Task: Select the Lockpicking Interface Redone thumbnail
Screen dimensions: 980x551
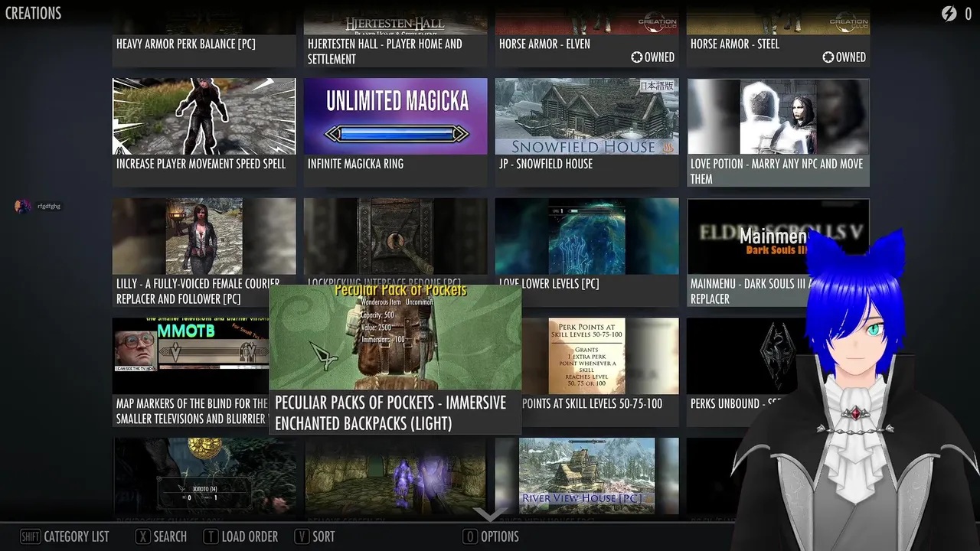Action: click(395, 236)
